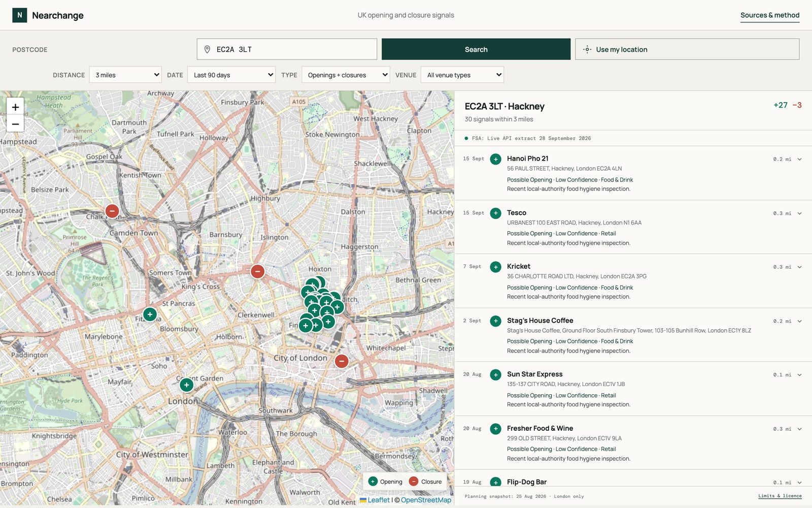
Task: Click the Tesco listing title
Action: (x=517, y=213)
